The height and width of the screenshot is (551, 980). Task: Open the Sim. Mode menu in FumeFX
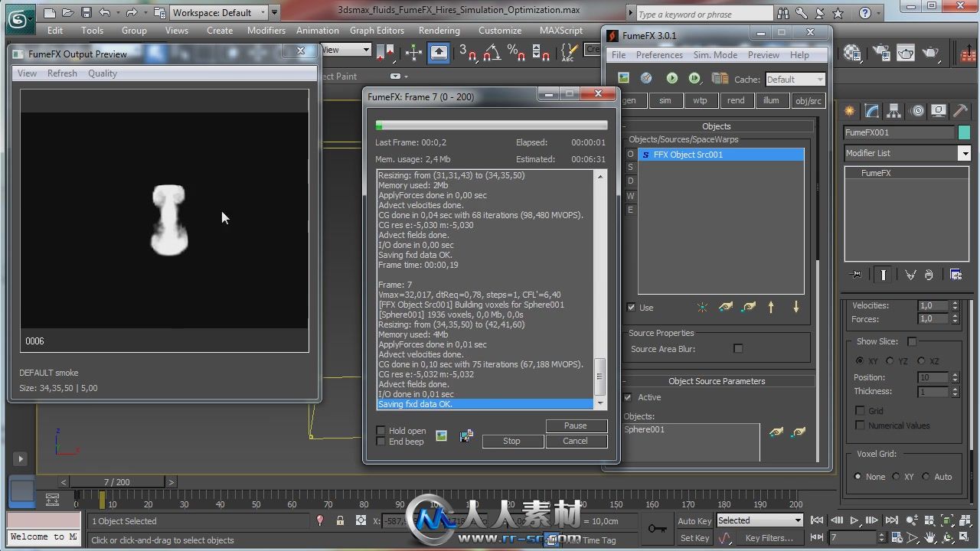715,55
